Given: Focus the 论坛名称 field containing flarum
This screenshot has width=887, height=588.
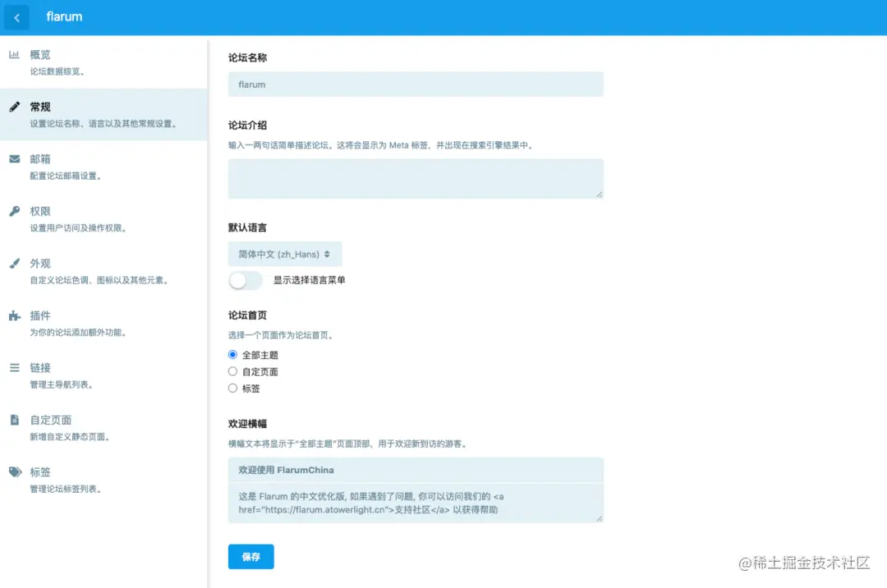Looking at the screenshot, I should [x=416, y=85].
